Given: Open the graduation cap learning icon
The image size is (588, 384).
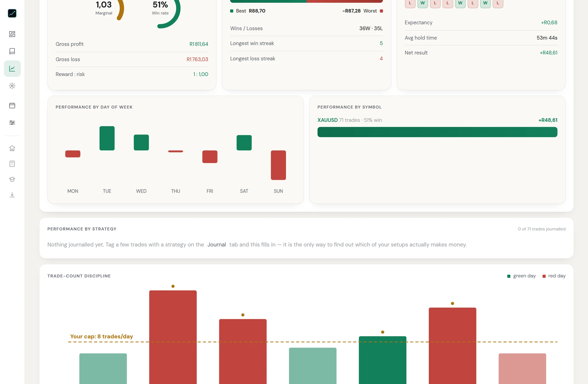Looking at the screenshot, I should (12, 179).
